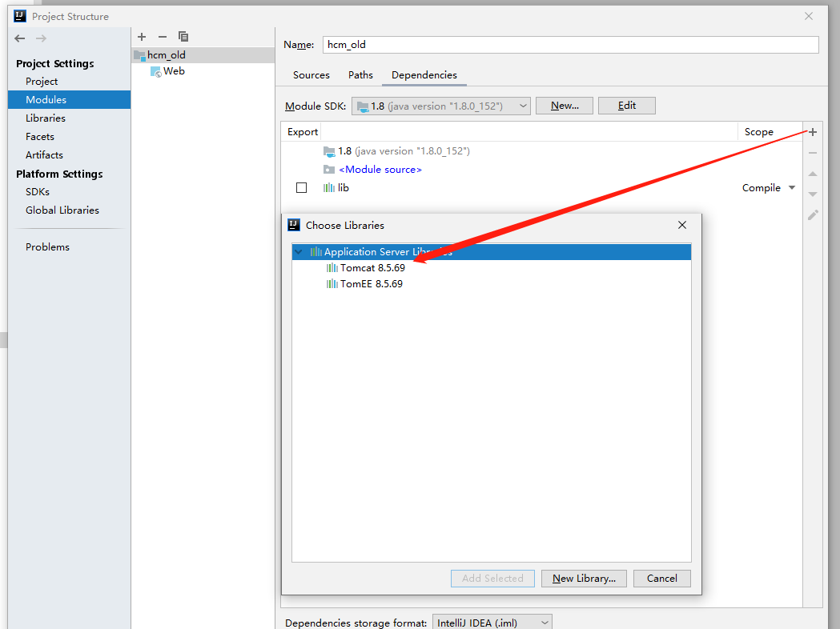The width and height of the screenshot is (840, 629).
Task: Open Modules settings section
Action: (69, 99)
